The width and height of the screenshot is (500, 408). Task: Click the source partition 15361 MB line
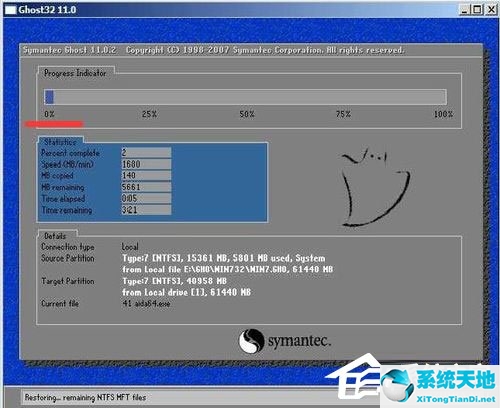click(224, 258)
